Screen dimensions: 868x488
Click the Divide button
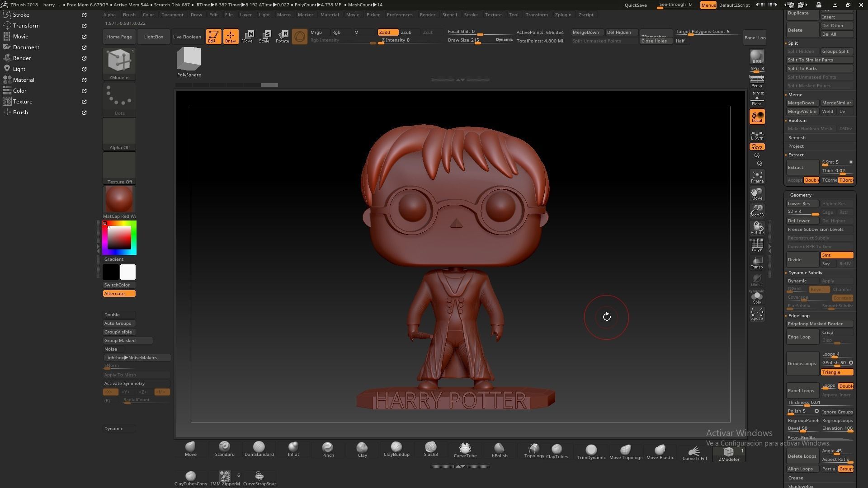(802, 260)
